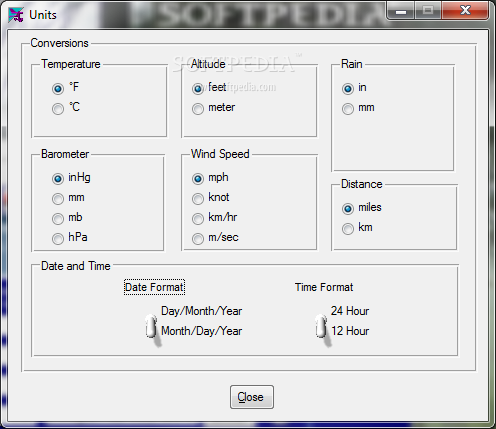
Task: Click the Close button
Action: [252, 397]
